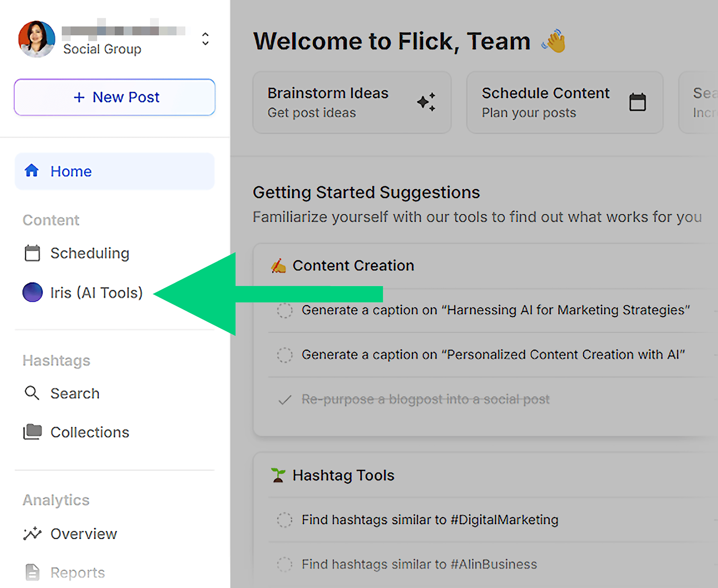This screenshot has width=718, height=588.
Task: Check off Find hashtags similar to #AIinBusiness
Action: (x=285, y=564)
